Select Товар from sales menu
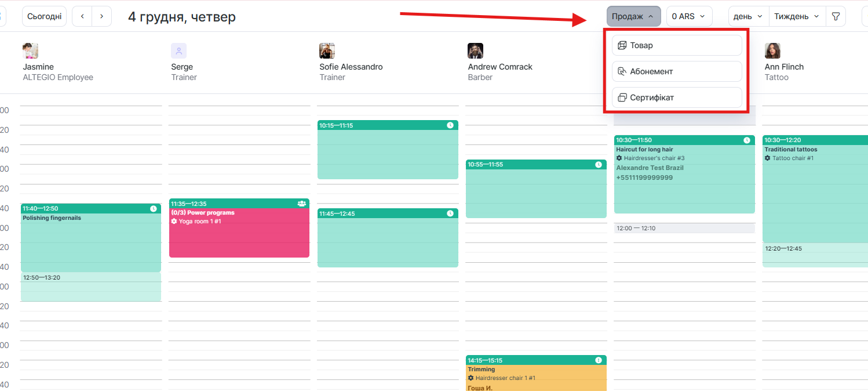Screen dimensions: 868x391 (677, 45)
